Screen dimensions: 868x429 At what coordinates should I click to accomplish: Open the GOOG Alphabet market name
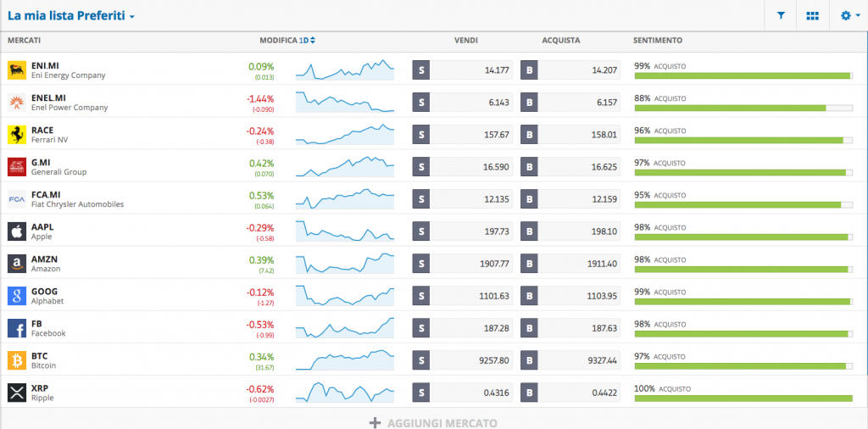pos(47,296)
